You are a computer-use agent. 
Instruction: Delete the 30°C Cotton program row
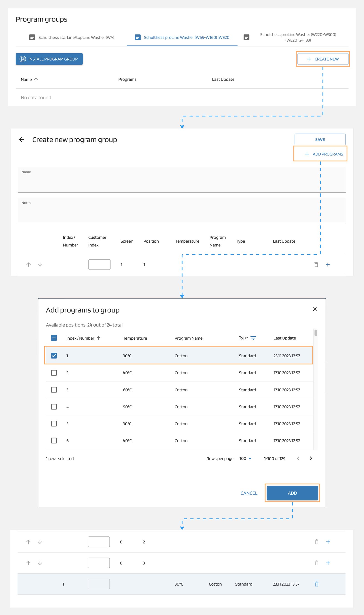pyautogui.click(x=316, y=584)
